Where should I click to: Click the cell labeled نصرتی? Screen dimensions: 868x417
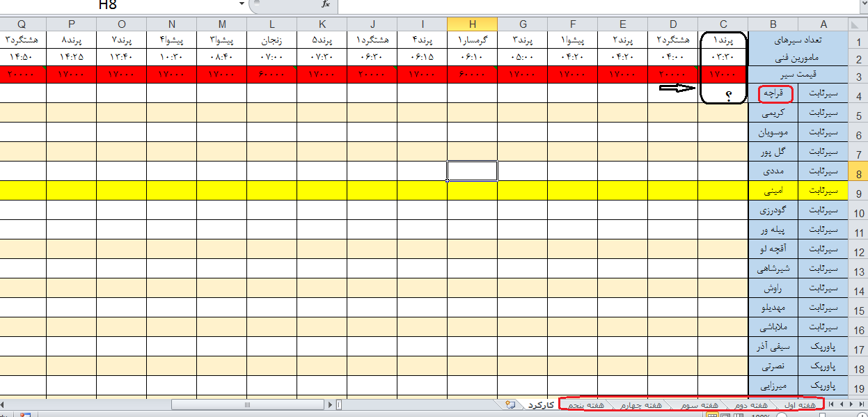pos(774,365)
